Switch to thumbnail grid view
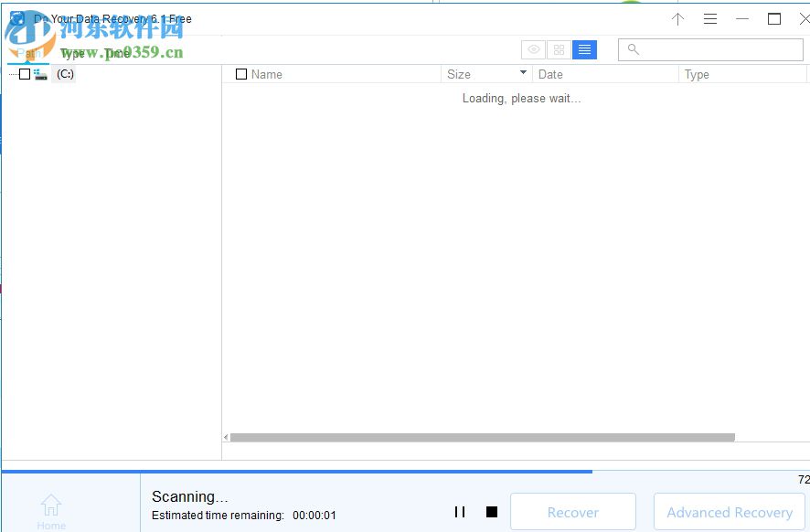Screen dimensions: 810x532 (x=559, y=49)
